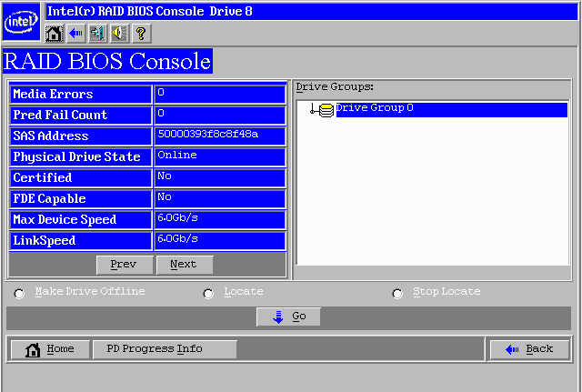
Task: Click the Back button at bottom right
Action: coord(529,349)
